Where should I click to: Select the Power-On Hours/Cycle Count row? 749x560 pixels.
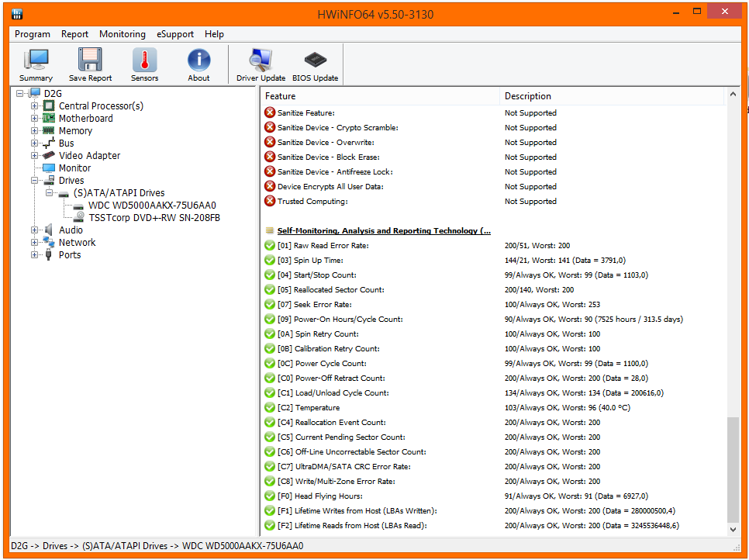click(x=494, y=320)
